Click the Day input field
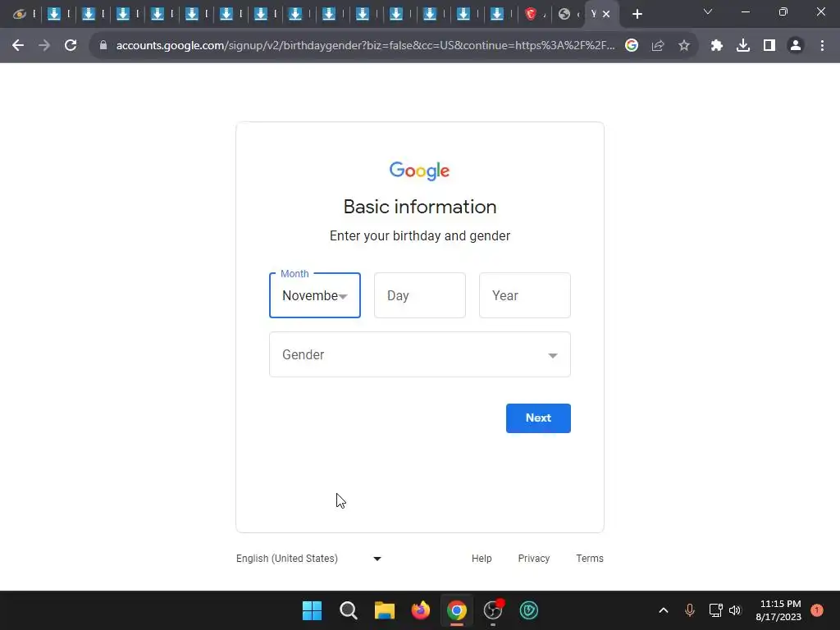This screenshot has height=630, width=840. [x=420, y=295]
